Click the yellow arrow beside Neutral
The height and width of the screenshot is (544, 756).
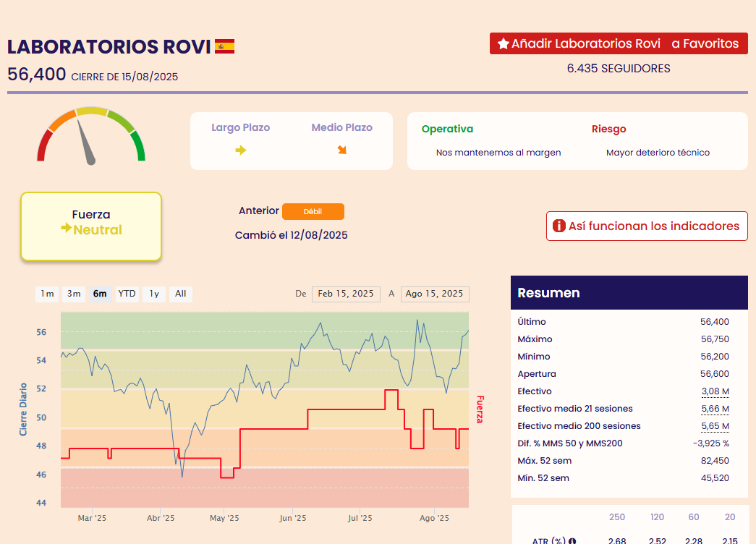tap(67, 228)
